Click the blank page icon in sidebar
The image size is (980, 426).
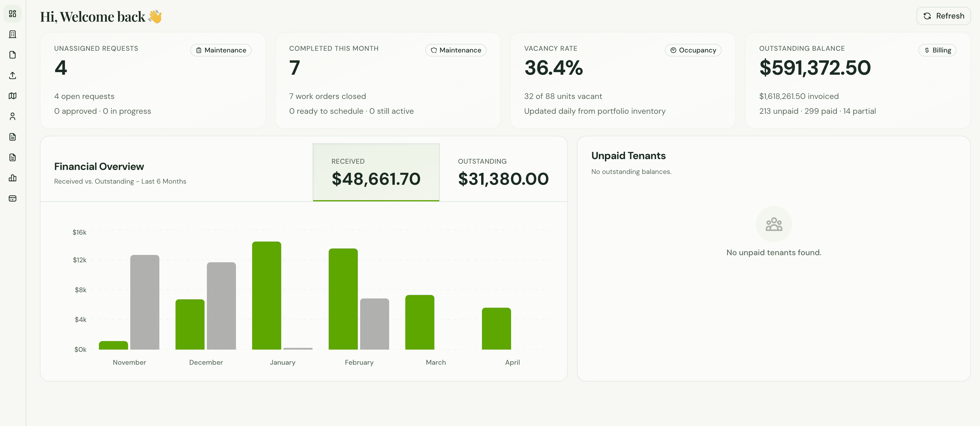[13, 54]
